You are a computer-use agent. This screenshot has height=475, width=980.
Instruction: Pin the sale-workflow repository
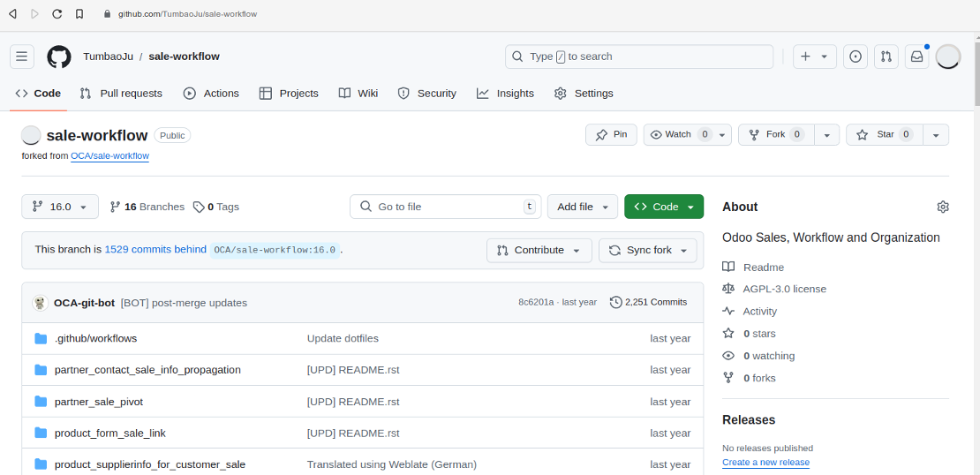[611, 135]
